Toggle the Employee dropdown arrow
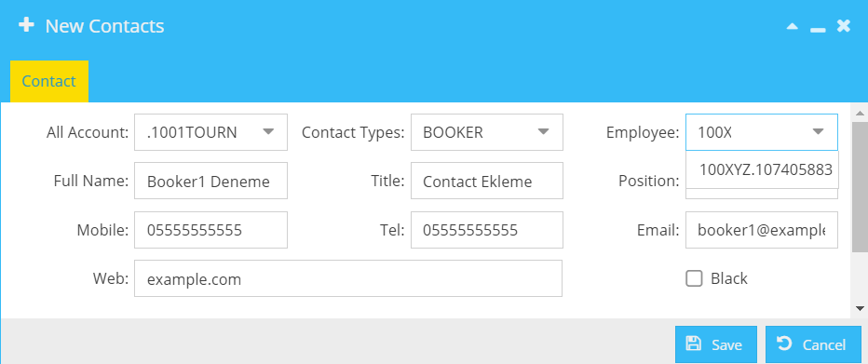868x364 pixels. click(819, 131)
